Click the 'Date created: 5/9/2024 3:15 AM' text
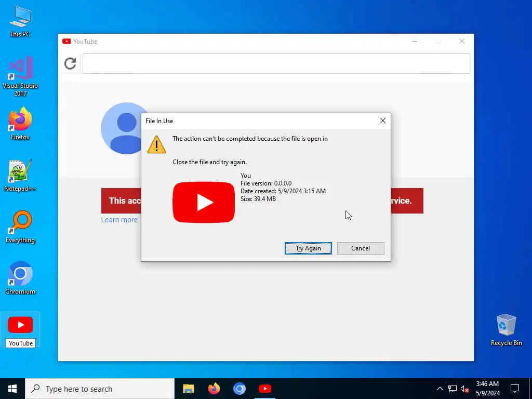Viewport: 532px width, 399px height. click(283, 191)
